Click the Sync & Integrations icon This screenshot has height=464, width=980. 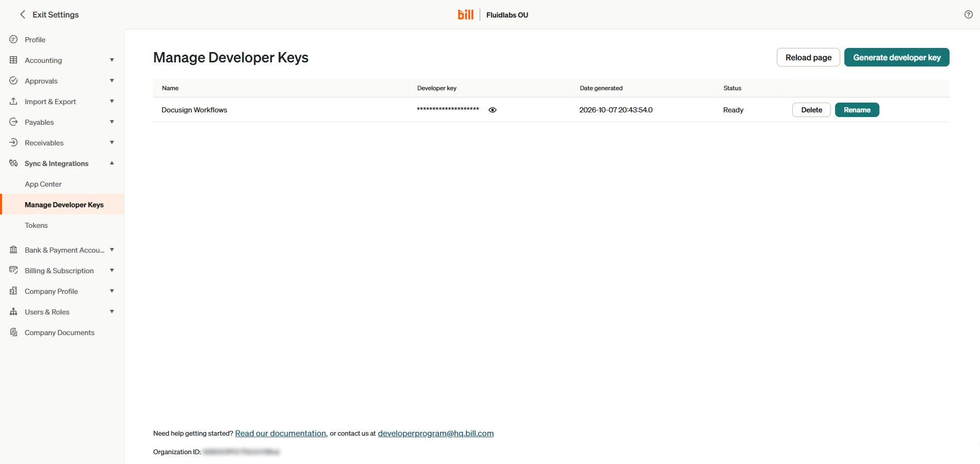click(x=13, y=163)
